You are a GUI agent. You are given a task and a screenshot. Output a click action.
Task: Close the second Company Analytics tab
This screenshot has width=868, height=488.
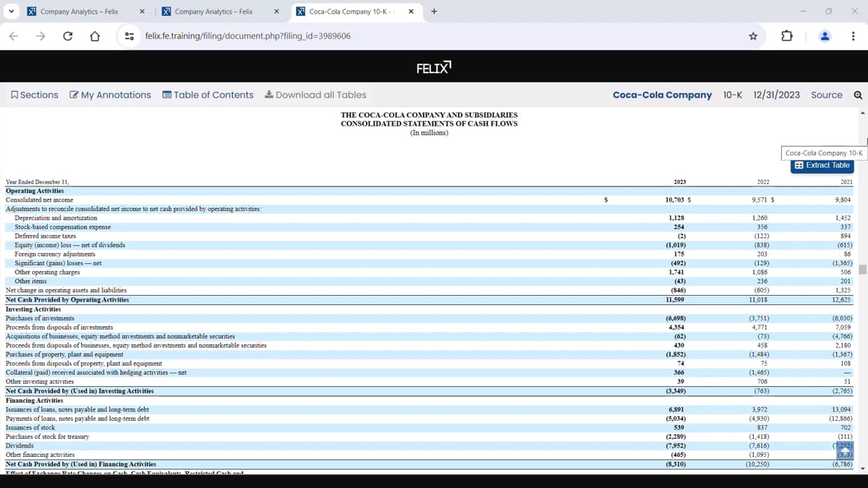pyautogui.click(x=276, y=12)
